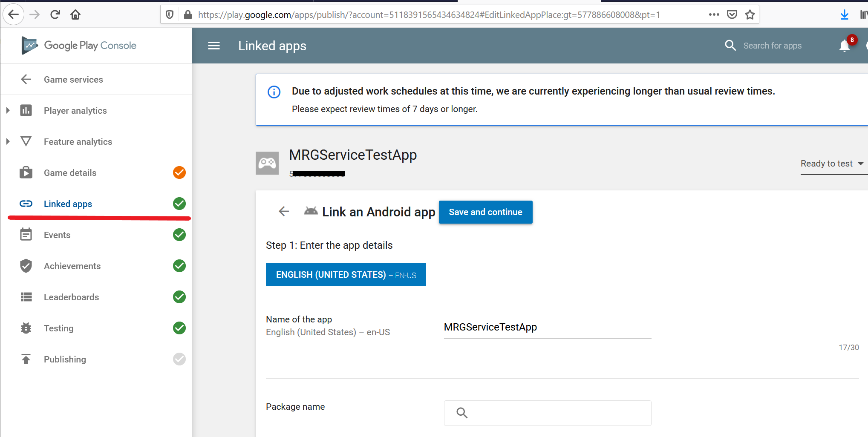Viewport: 868px width, 437px height.
Task: Open the Ready to test dropdown
Action: 831,164
